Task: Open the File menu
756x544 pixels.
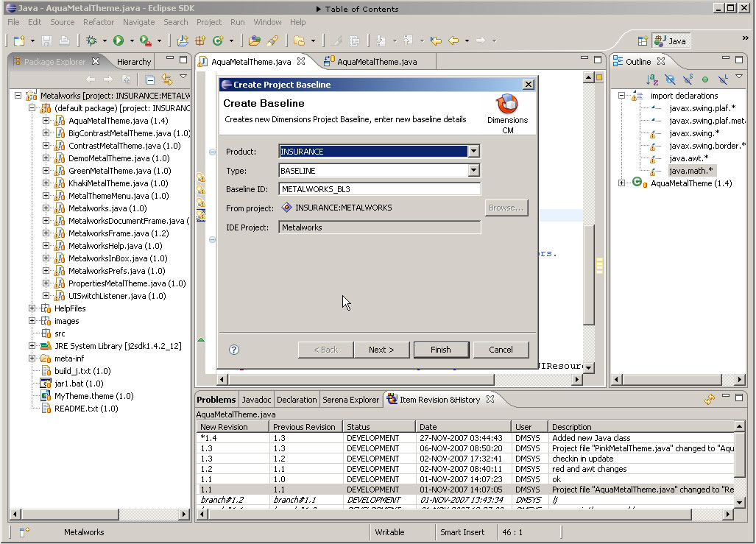Action: (x=13, y=22)
